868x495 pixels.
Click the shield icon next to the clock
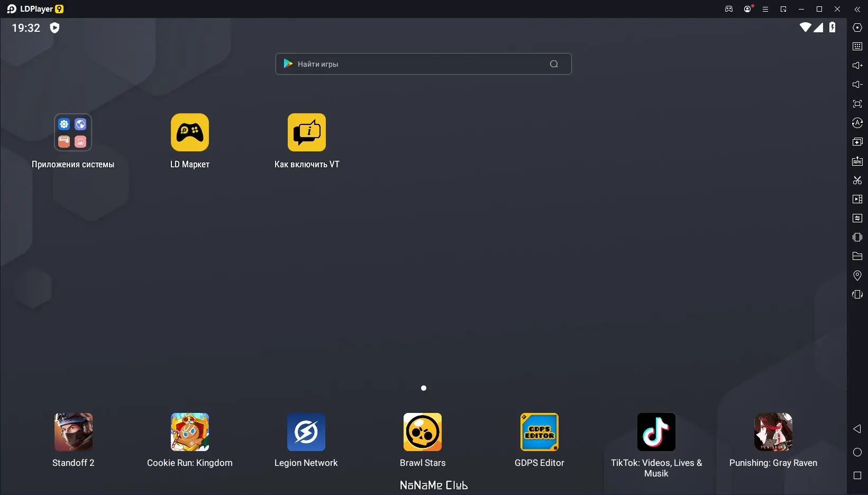54,28
